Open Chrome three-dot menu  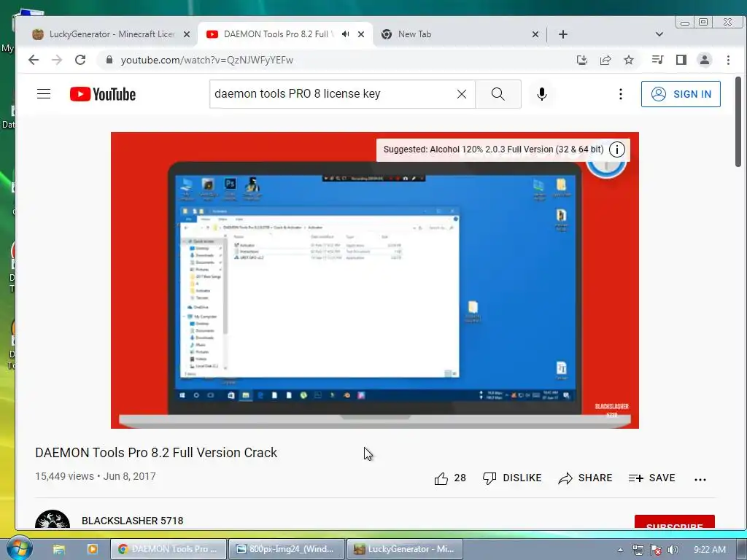(x=728, y=60)
